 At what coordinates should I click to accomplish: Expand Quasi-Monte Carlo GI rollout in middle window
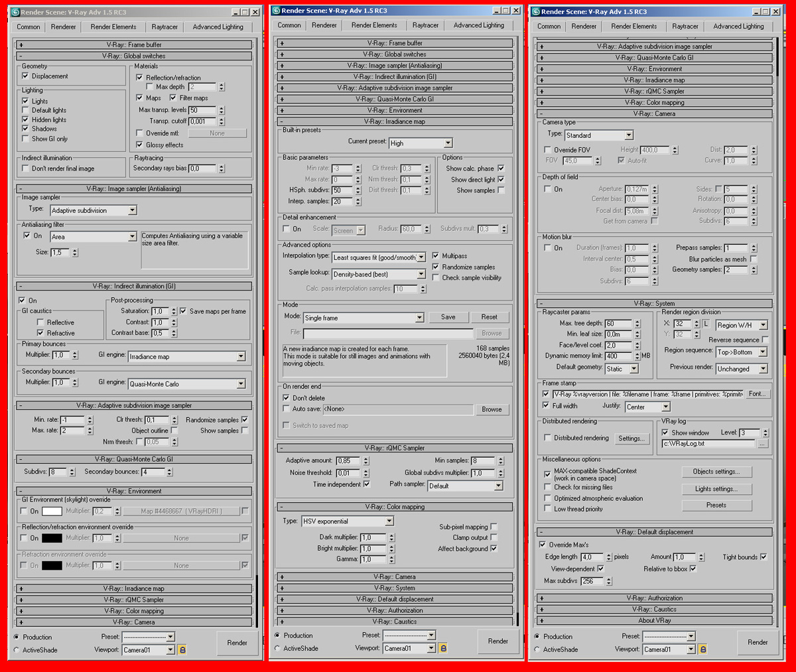pyautogui.click(x=395, y=100)
